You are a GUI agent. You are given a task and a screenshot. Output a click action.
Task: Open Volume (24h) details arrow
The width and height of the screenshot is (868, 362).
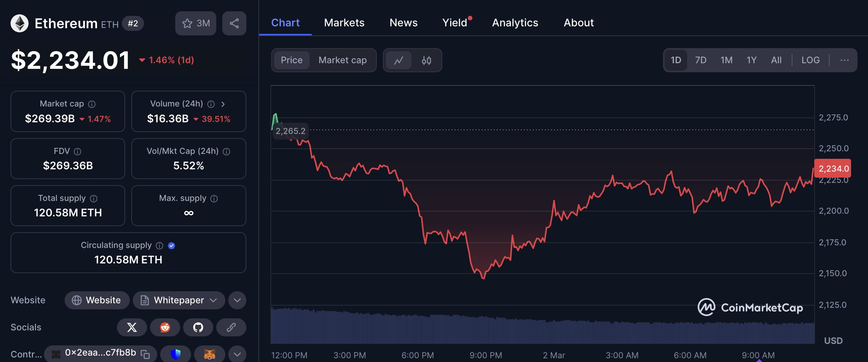pos(223,104)
